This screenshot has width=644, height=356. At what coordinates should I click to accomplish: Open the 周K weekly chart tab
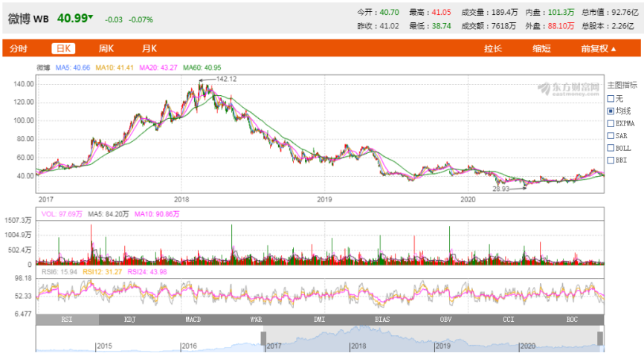coord(106,49)
